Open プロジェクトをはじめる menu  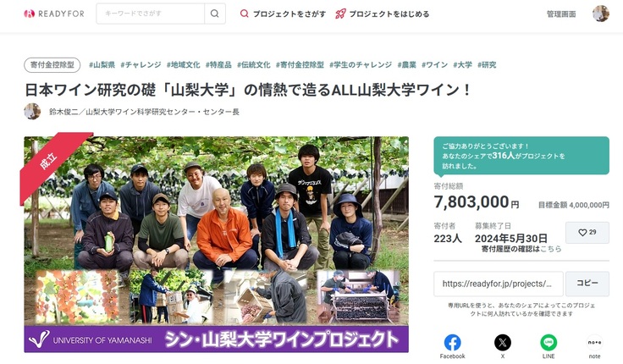pyautogui.click(x=383, y=14)
